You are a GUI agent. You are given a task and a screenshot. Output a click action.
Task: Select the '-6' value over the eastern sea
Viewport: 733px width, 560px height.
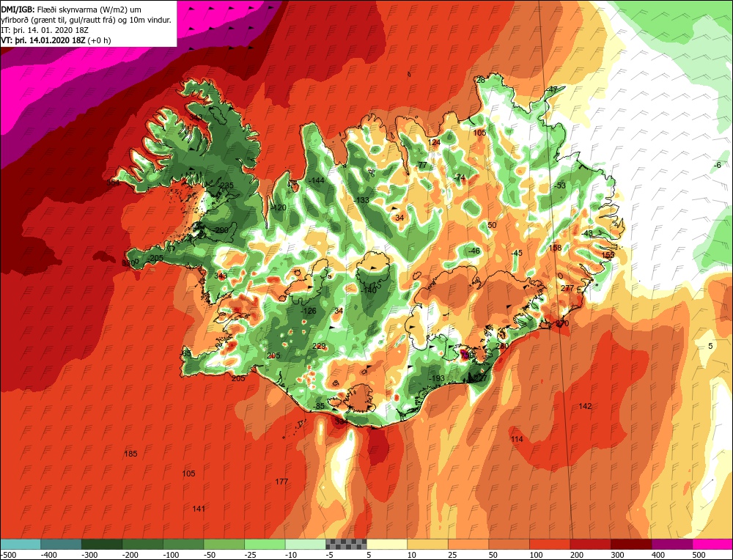click(718, 165)
